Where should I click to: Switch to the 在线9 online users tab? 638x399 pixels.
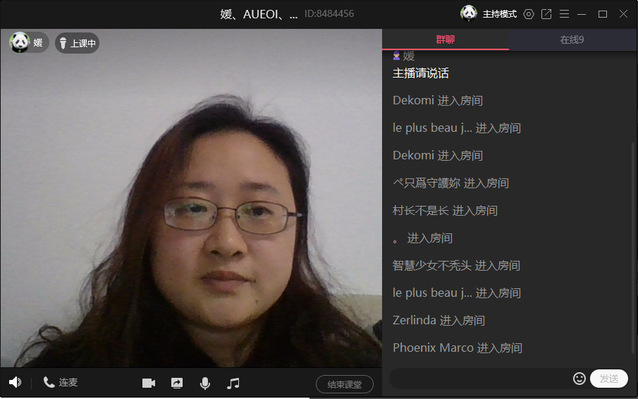(x=572, y=39)
